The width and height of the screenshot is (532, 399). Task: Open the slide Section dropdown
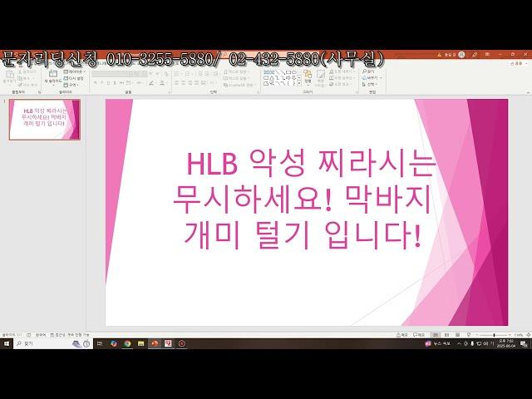tap(71, 85)
